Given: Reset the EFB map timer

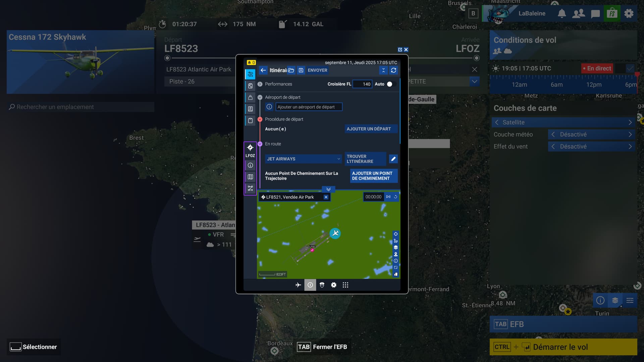Looking at the screenshot, I should coord(395,197).
